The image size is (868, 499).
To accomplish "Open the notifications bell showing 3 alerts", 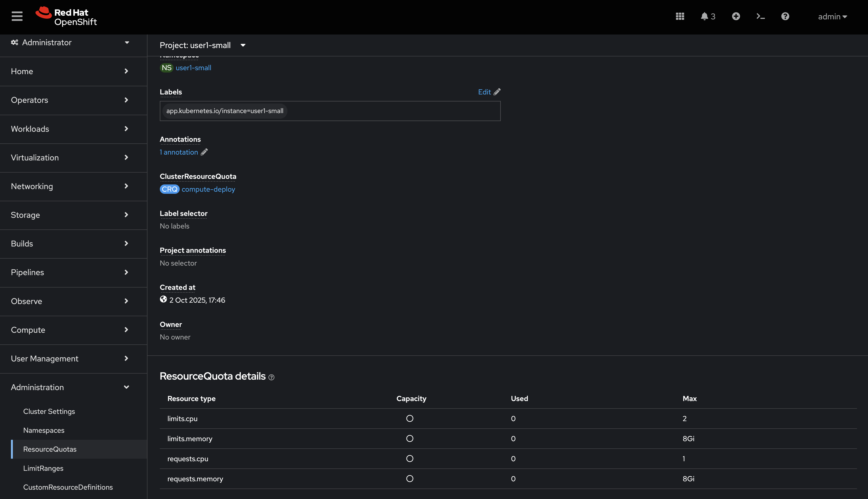I will point(705,16).
